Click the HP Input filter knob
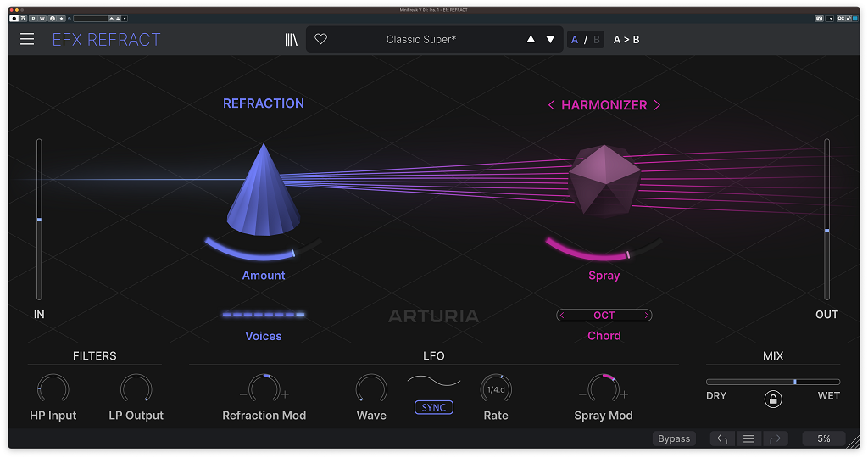This screenshot has height=458, width=868. pos(53,389)
